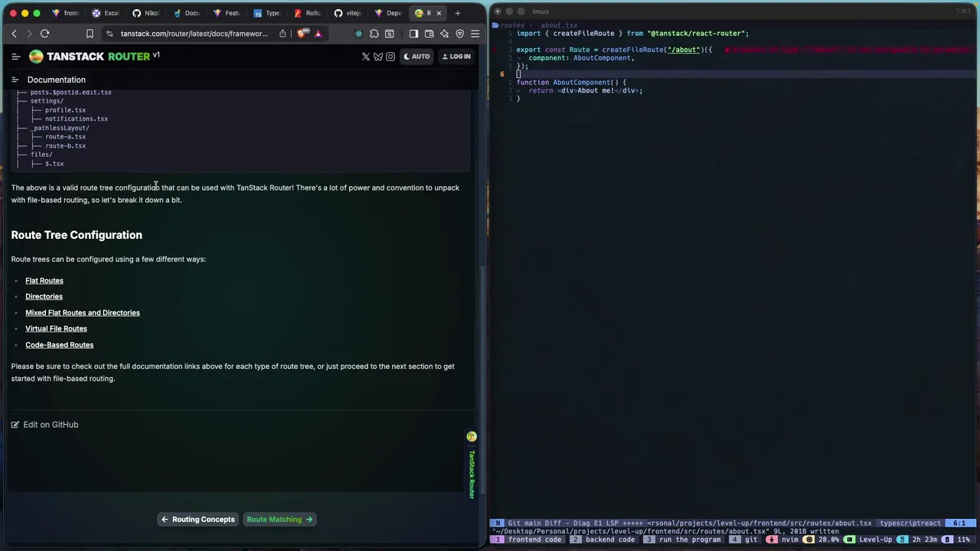
Task: Open the Flat Routes link
Action: point(44,281)
